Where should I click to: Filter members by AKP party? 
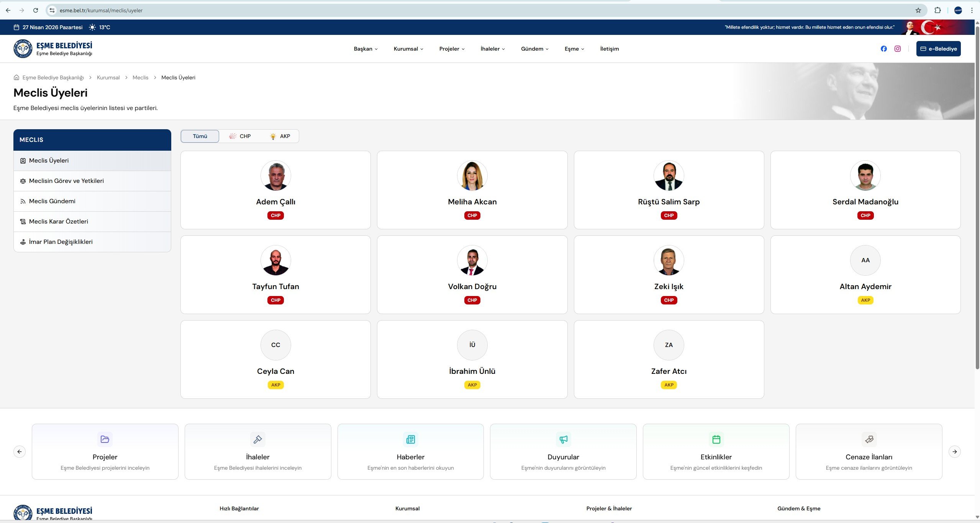point(280,136)
